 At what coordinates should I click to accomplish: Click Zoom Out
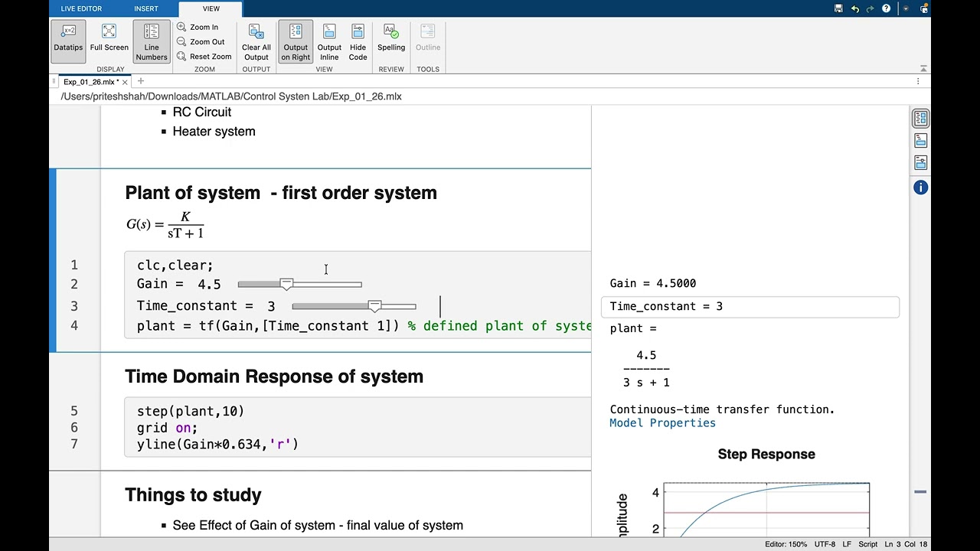201,42
